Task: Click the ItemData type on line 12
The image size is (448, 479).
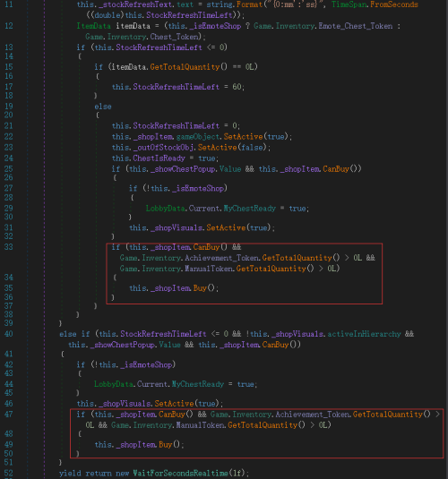Action: coord(93,26)
